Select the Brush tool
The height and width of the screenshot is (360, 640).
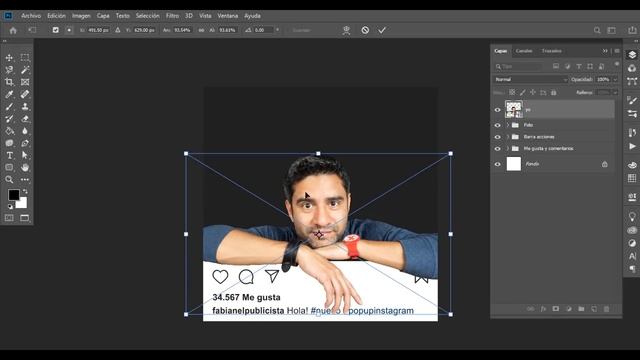(x=9, y=107)
